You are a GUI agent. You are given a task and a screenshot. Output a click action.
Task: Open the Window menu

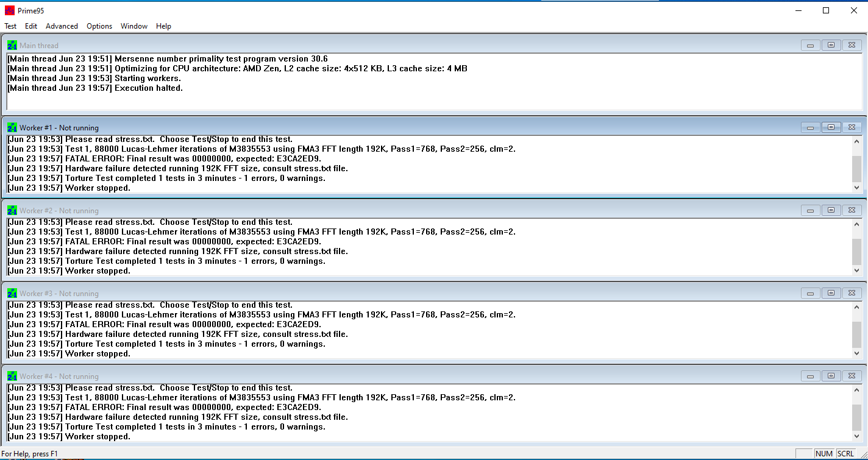click(134, 26)
